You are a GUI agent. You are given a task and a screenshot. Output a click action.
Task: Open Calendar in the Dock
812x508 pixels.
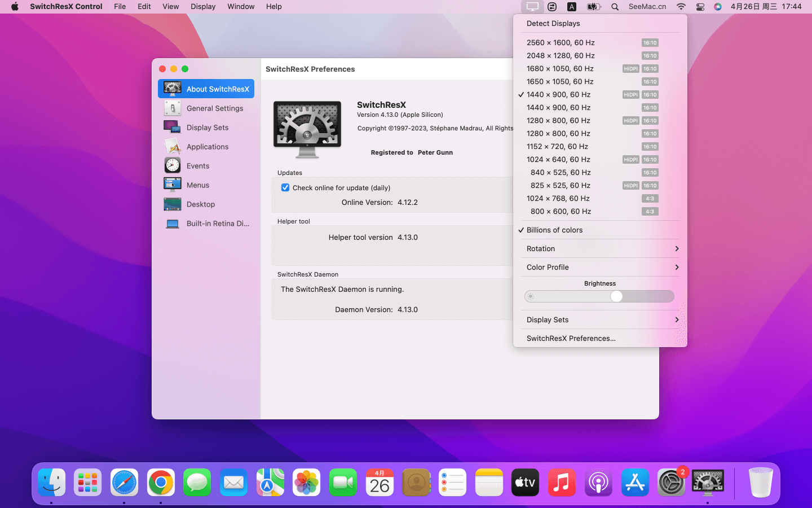pyautogui.click(x=379, y=483)
